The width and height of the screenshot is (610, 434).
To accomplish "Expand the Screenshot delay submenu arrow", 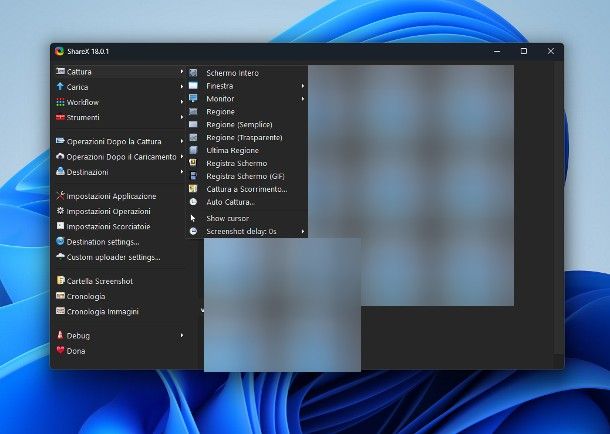I will click(x=303, y=231).
